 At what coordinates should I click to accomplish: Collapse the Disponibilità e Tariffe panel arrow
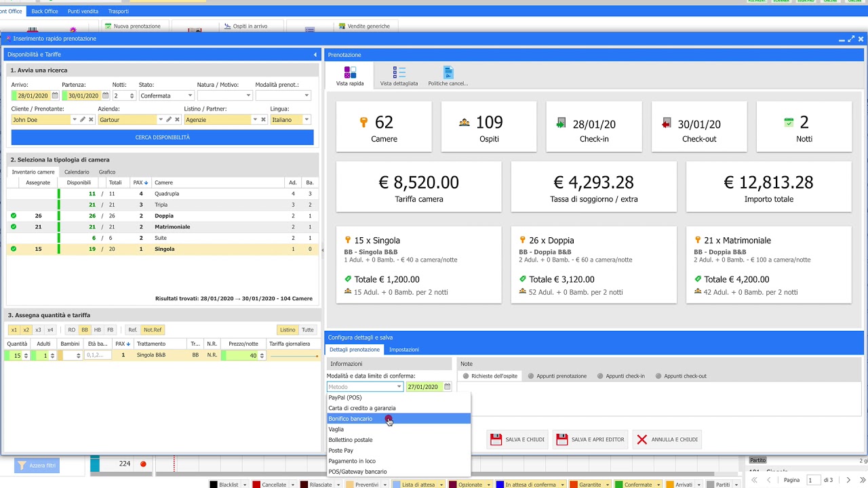point(315,54)
